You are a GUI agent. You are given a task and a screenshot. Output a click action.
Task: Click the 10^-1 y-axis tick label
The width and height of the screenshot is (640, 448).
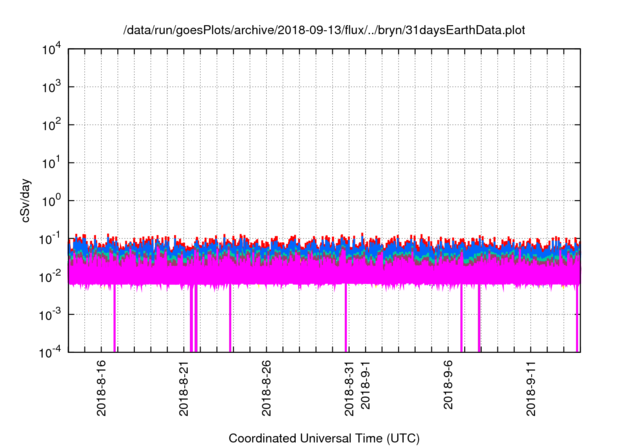[x=50, y=239]
